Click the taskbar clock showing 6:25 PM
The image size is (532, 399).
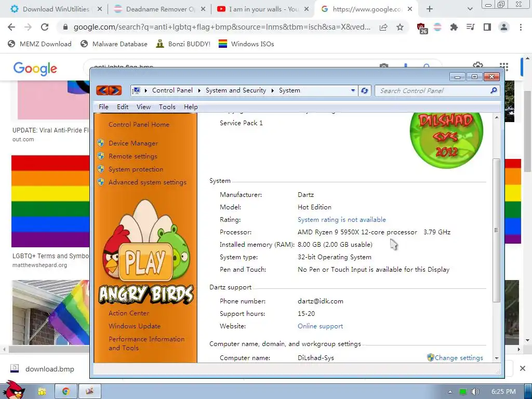click(503, 392)
